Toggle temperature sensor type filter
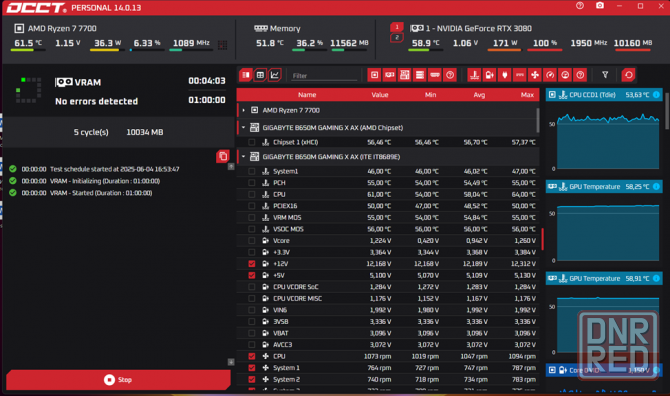This screenshot has height=396, width=670. tap(474, 75)
